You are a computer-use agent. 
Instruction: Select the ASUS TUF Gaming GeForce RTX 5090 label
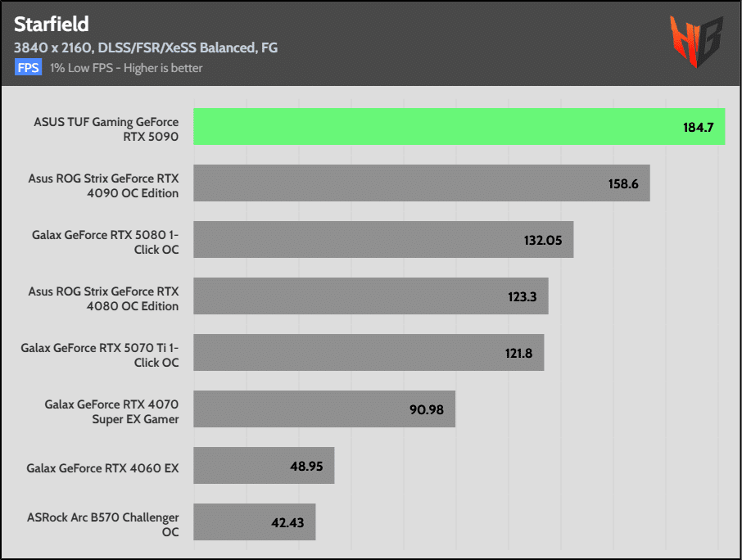(x=106, y=129)
